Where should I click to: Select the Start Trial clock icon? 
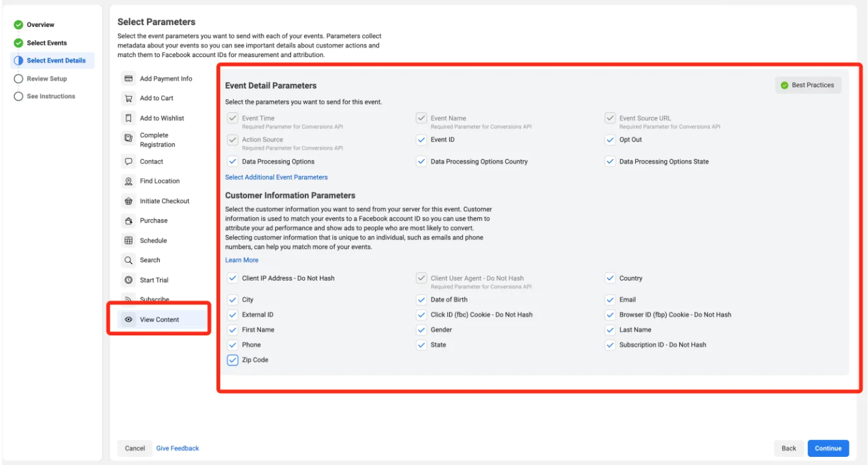pyautogui.click(x=129, y=280)
